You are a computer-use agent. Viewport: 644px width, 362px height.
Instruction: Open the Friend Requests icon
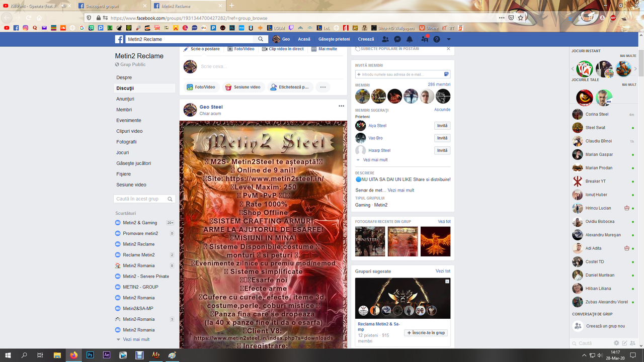click(385, 39)
